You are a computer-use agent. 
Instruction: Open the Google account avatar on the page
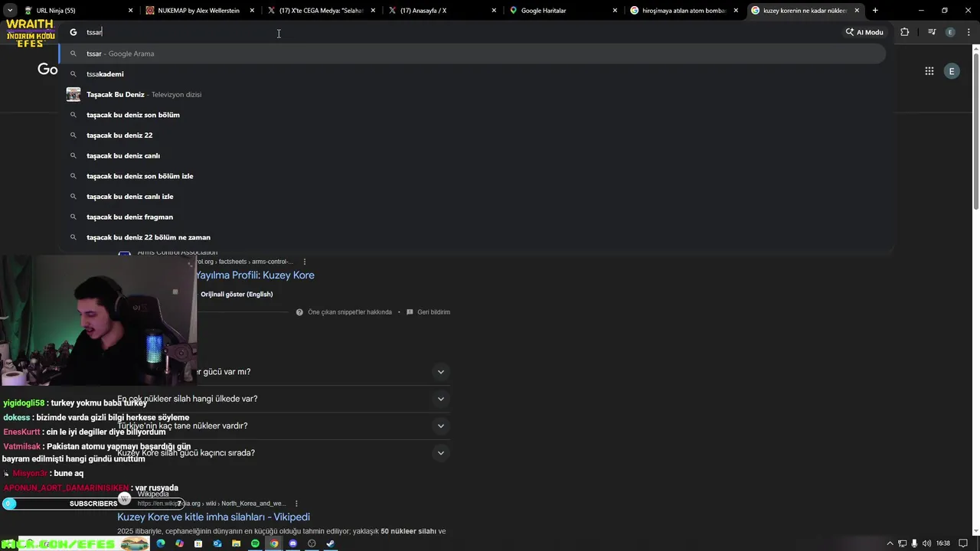tap(952, 71)
